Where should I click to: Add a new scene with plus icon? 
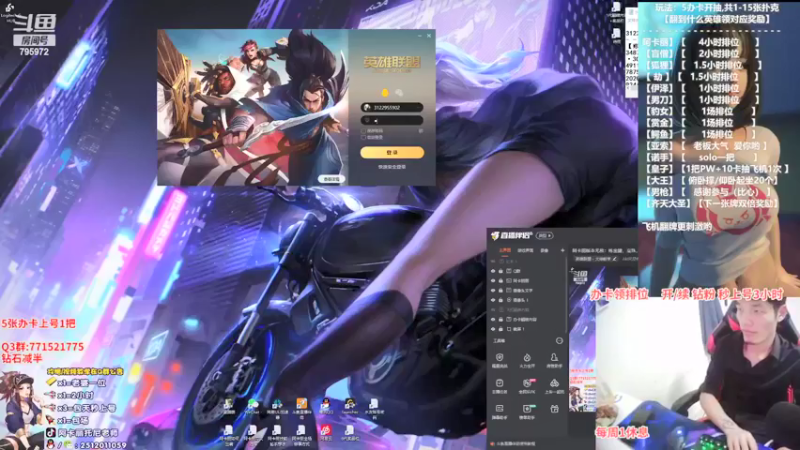(563, 251)
